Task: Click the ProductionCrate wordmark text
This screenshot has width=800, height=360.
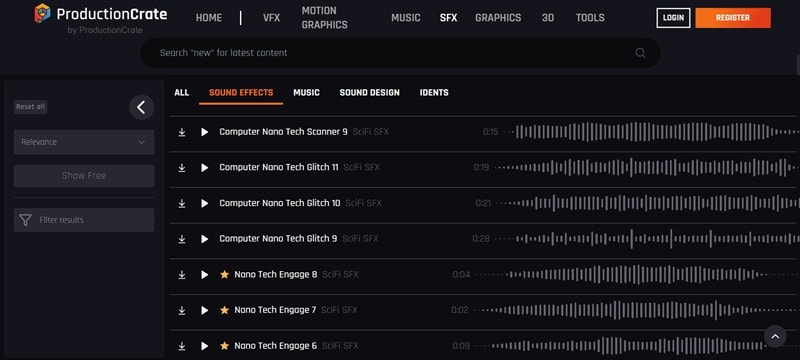Action: coord(112,14)
